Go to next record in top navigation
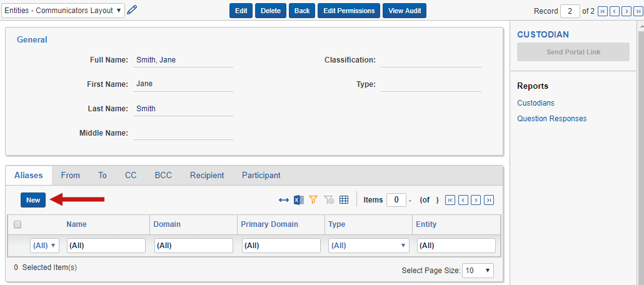 click(x=626, y=11)
